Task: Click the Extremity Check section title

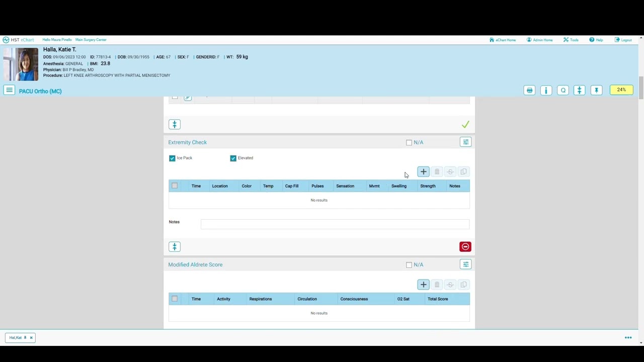Action: point(187,142)
